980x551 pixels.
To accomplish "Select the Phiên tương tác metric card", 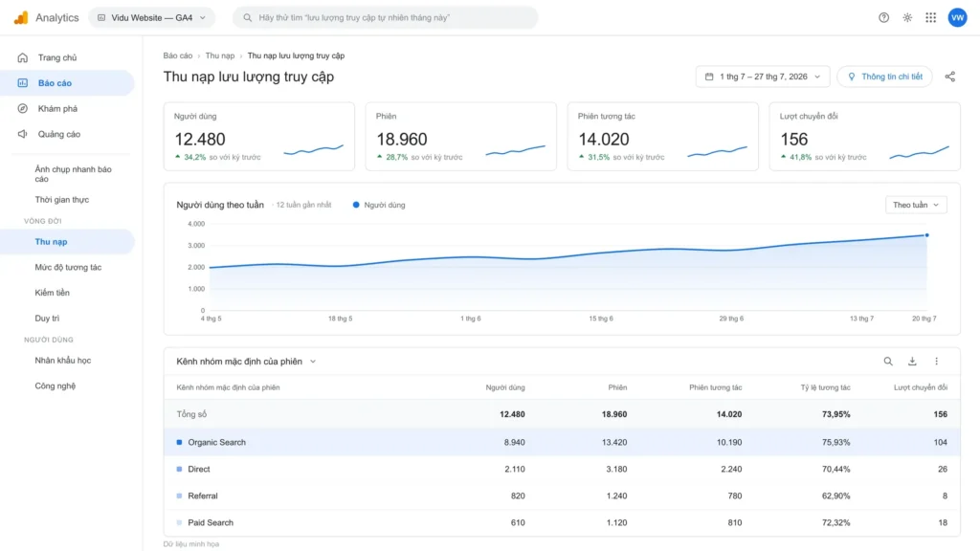I will [662, 136].
